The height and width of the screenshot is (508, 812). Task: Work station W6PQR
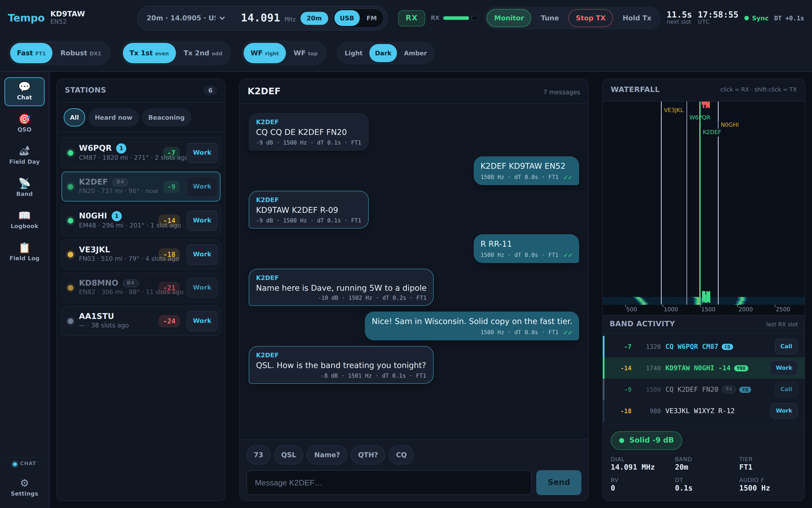(x=202, y=153)
